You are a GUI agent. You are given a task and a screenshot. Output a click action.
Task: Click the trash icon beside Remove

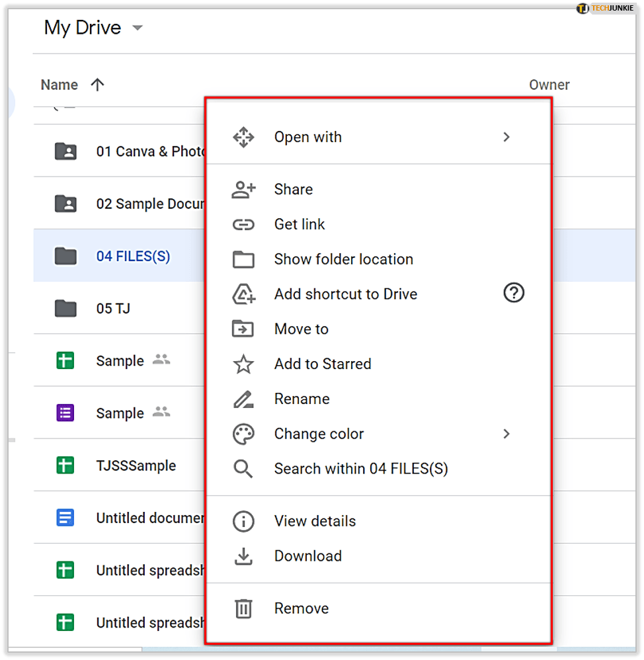pyautogui.click(x=243, y=608)
